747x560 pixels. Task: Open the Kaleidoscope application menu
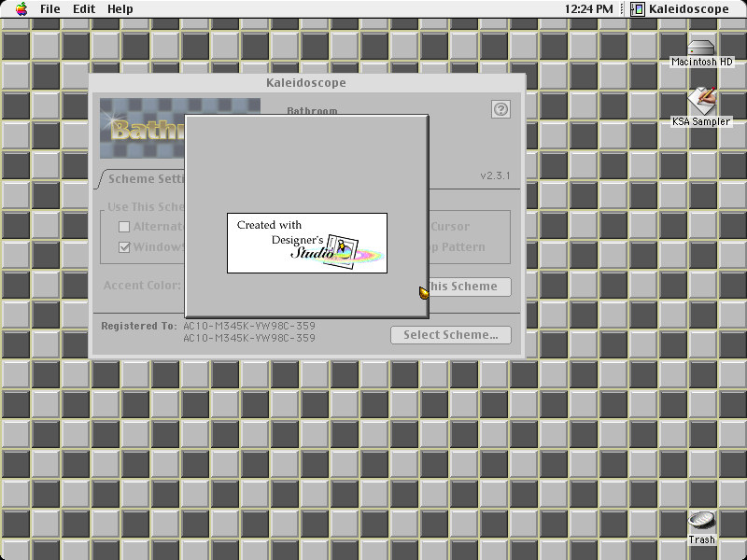click(x=680, y=8)
